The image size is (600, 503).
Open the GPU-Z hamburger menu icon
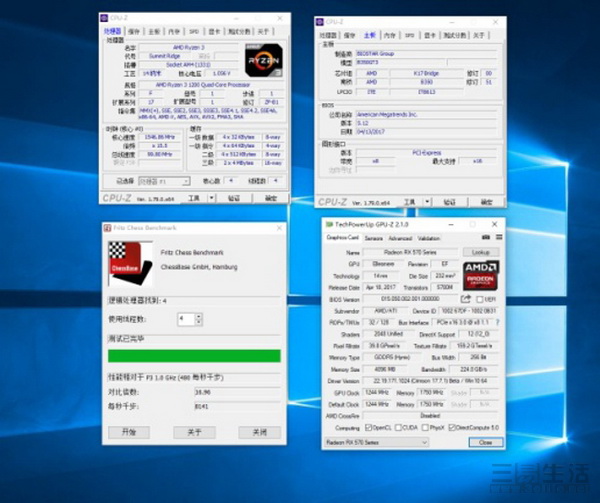point(499,238)
